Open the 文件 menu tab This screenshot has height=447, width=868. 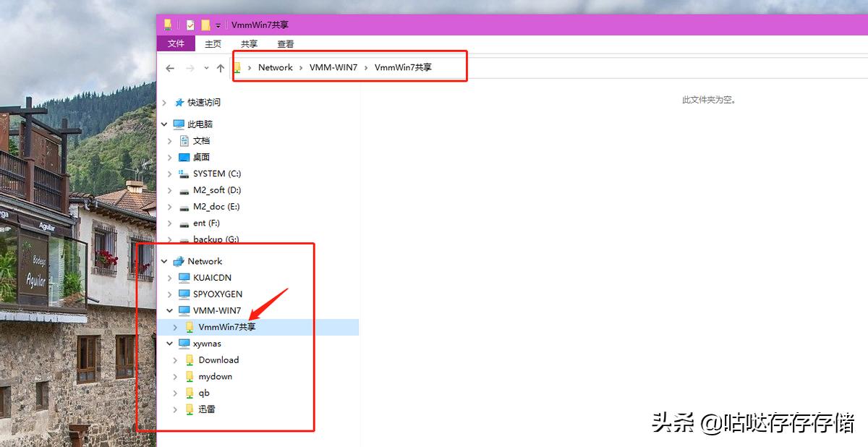point(176,43)
